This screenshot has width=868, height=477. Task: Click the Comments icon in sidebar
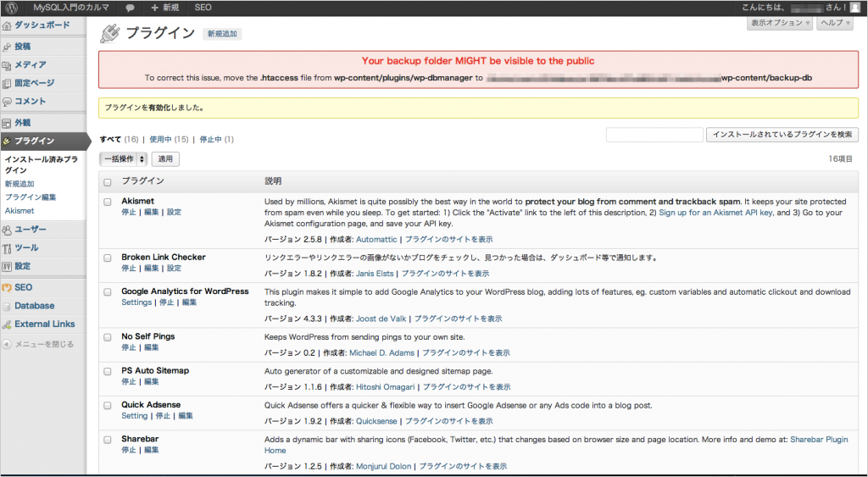click(7, 102)
